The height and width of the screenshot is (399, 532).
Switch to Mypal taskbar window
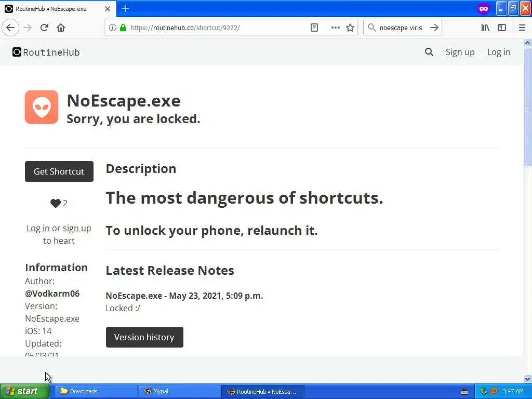[179, 392]
